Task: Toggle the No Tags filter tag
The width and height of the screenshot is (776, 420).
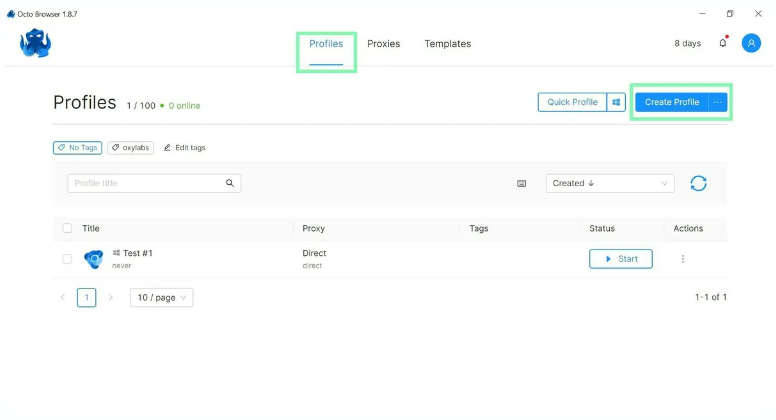Action: click(77, 148)
